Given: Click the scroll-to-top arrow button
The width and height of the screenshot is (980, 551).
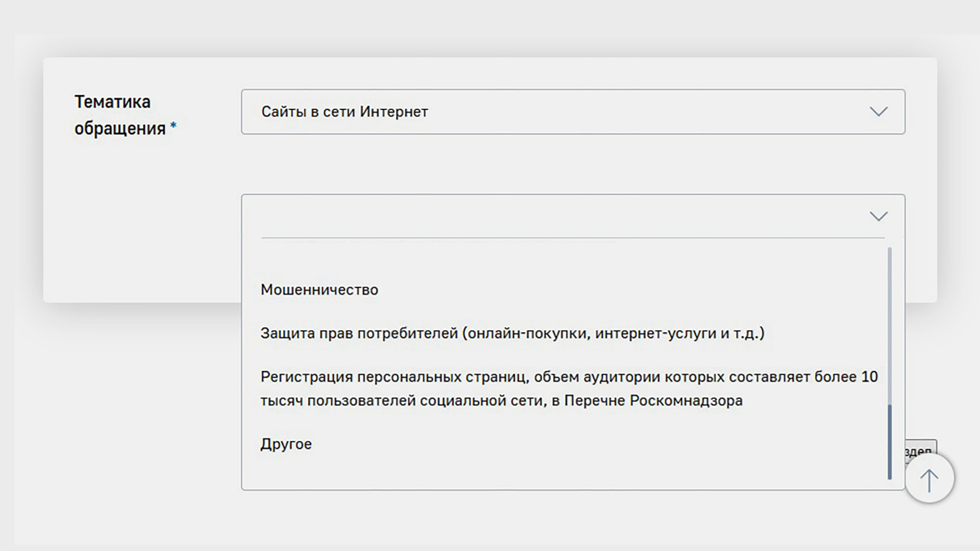Looking at the screenshot, I should pyautogui.click(x=929, y=479).
